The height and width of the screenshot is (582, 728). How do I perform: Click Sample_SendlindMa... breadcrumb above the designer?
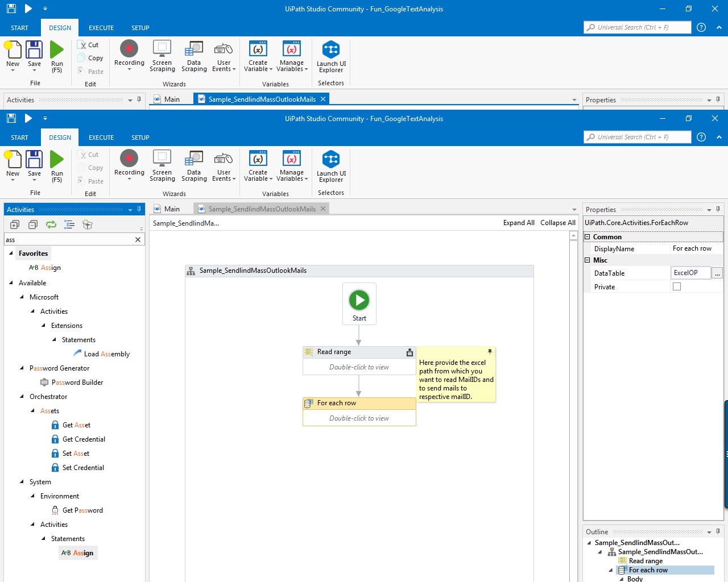point(186,223)
